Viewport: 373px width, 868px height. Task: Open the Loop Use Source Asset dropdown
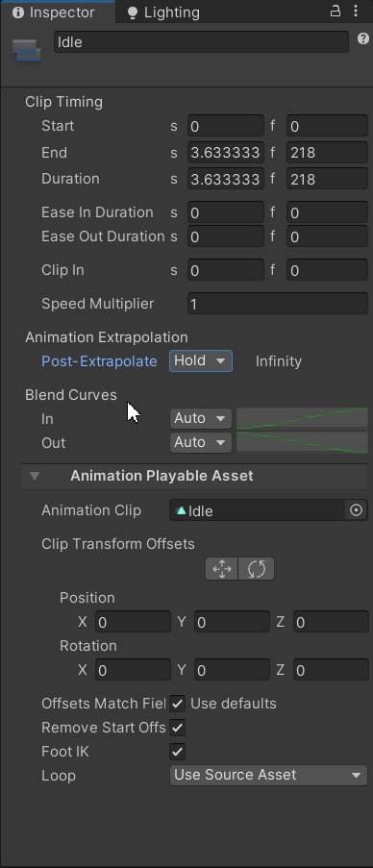point(268,775)
